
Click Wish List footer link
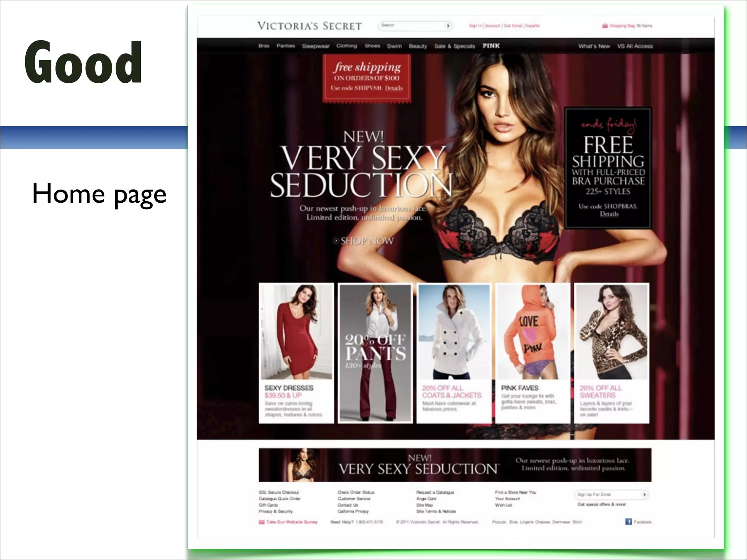[503, 505]
